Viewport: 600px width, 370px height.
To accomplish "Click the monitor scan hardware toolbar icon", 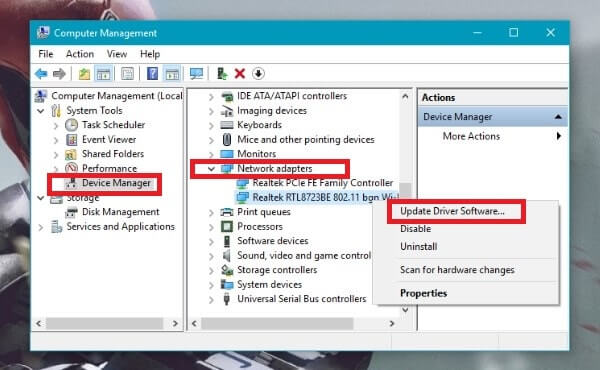I will click(196, 73).
